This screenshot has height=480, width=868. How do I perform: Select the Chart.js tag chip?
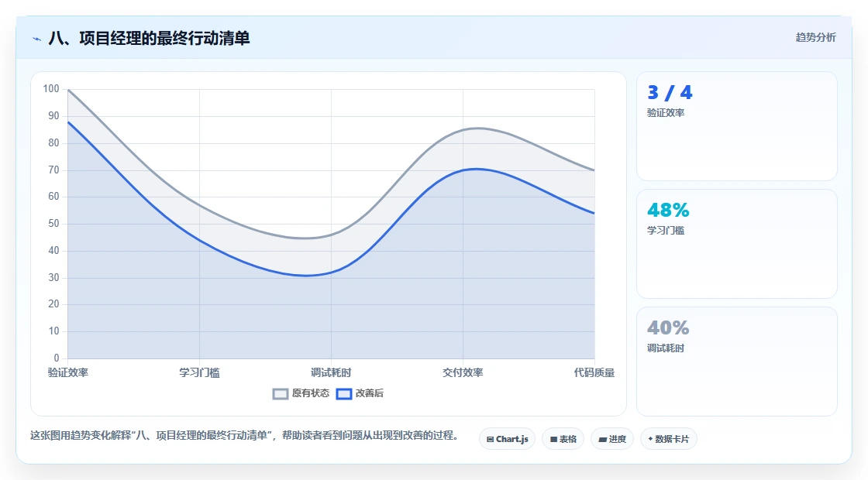click(x=507, y=439)
